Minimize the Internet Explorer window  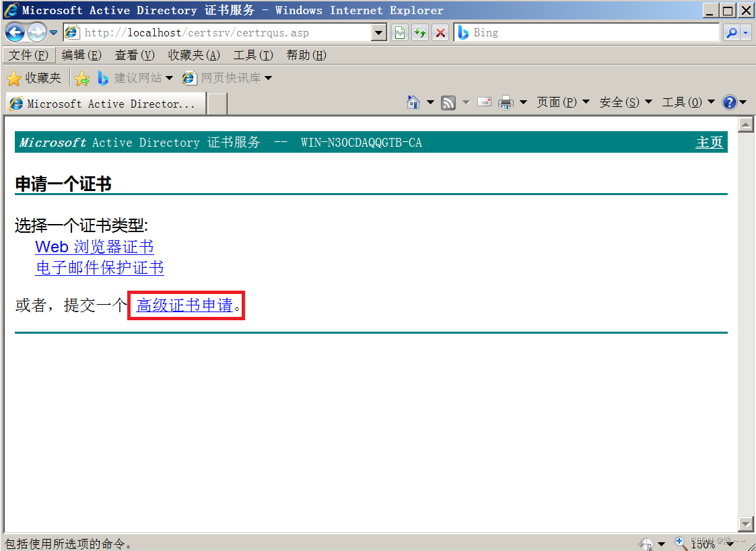[x=710, y=10]
